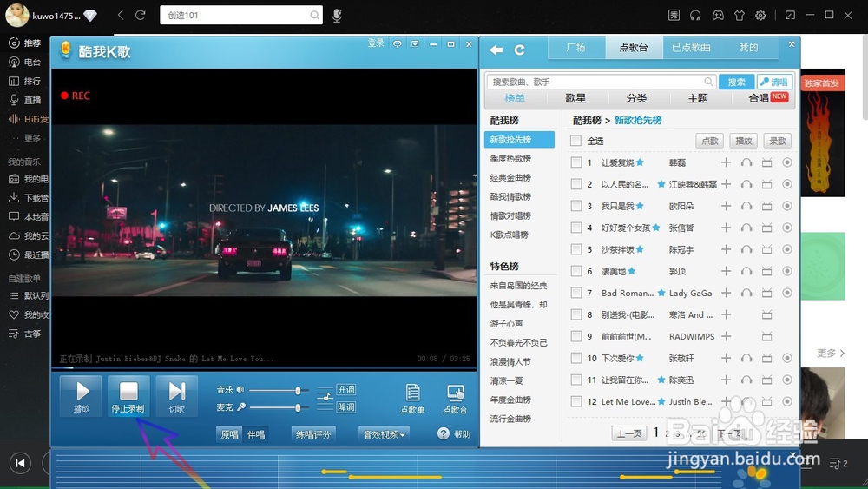Click the 清唱 a cappella button
This screenshot has height=489, width=868.
point(774,82)
